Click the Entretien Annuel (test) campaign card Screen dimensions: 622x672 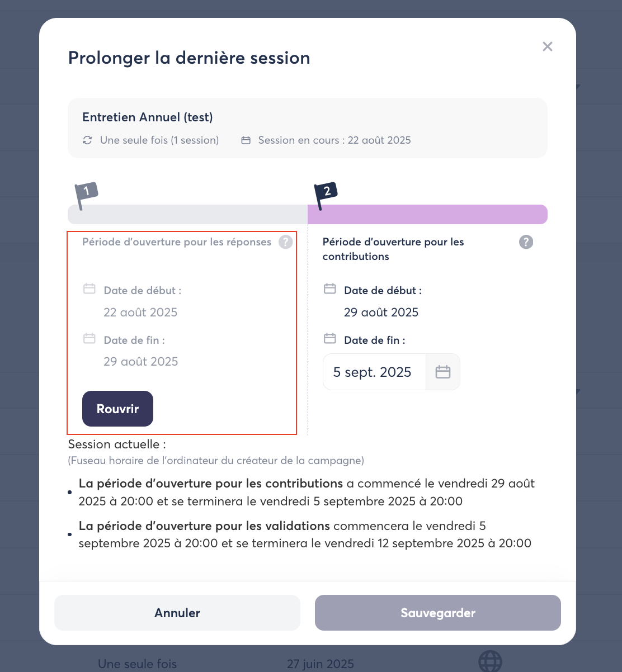click(307, 128)
